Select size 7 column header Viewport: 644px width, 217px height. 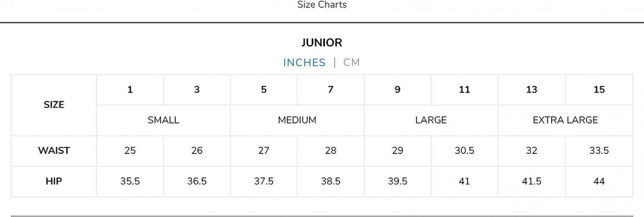tap(330, 90)
